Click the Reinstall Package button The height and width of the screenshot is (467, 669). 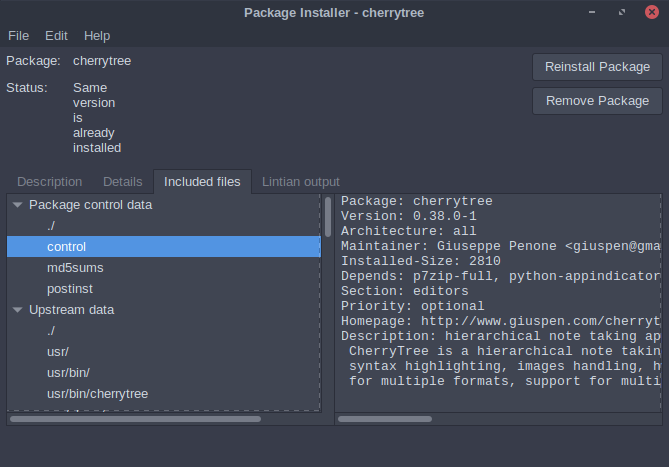[x=597, y=67]
